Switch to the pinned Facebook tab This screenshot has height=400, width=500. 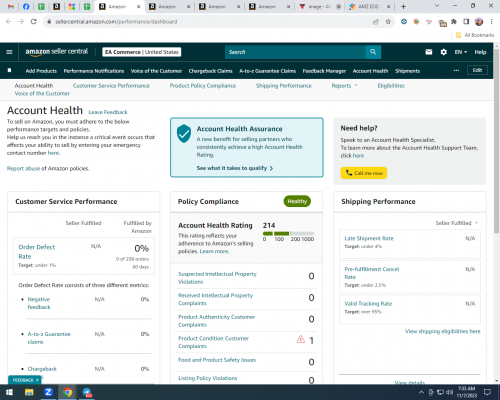tap(26, 6)
